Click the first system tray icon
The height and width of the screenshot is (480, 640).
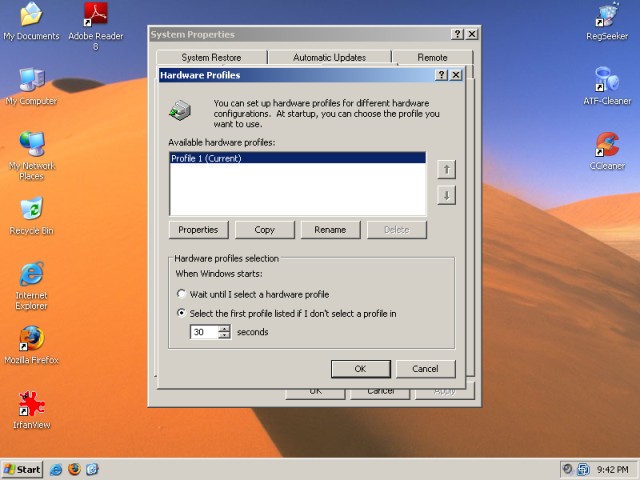[567, 469]
